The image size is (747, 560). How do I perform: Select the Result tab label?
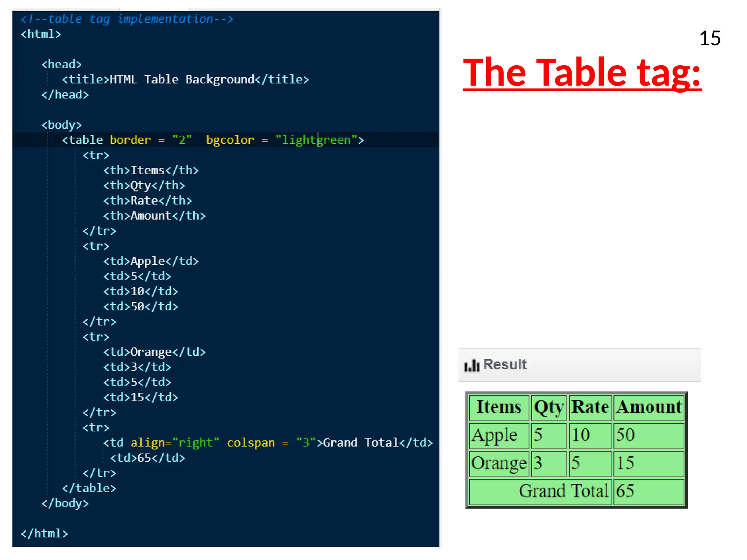tap(505, 365)
